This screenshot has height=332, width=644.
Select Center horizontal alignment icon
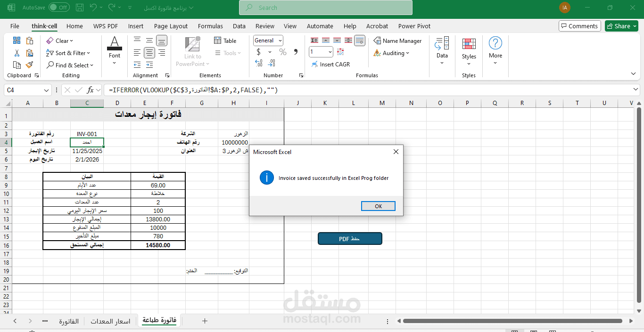[x=149, y=53]
